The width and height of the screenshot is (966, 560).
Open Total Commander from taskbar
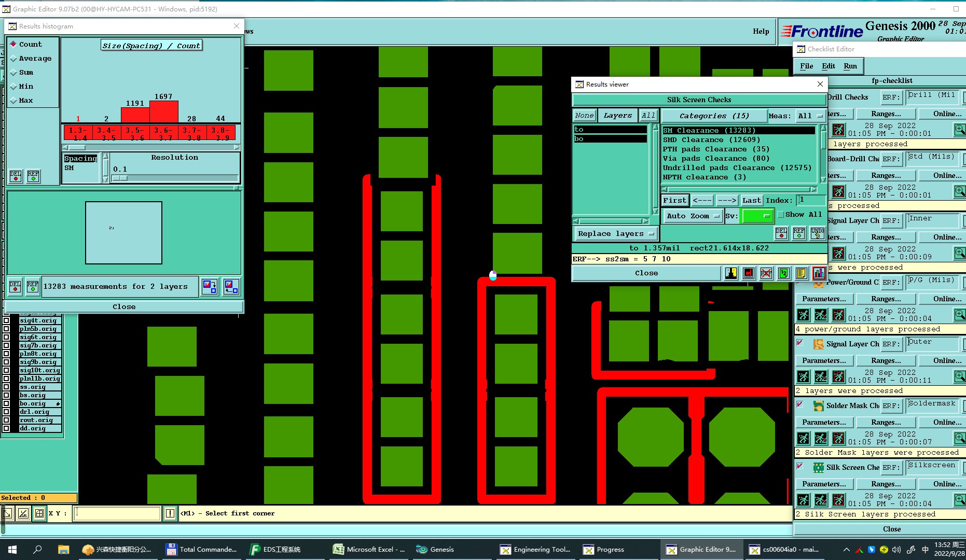click(x=201, y=550)
